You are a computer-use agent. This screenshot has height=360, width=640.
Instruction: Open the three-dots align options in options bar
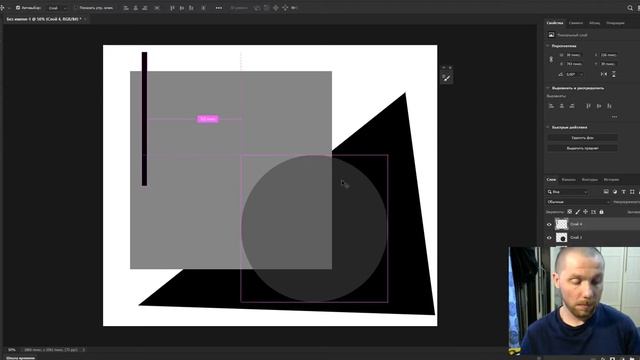coord(219,8)
